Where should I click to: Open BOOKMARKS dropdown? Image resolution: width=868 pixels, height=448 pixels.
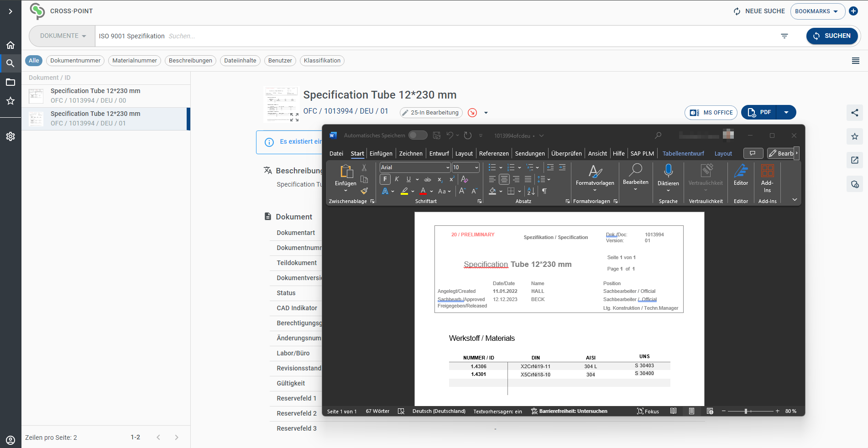tap(817, 11)
